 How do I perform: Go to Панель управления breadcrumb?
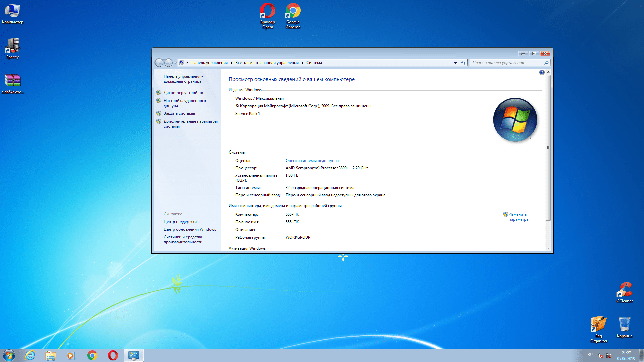(x=209, y=63)
